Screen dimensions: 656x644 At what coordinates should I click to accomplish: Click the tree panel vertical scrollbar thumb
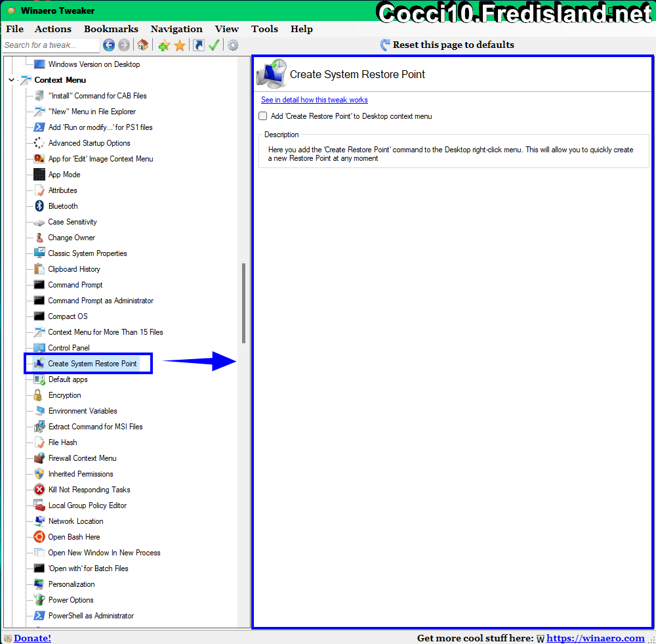coord(243,303)
